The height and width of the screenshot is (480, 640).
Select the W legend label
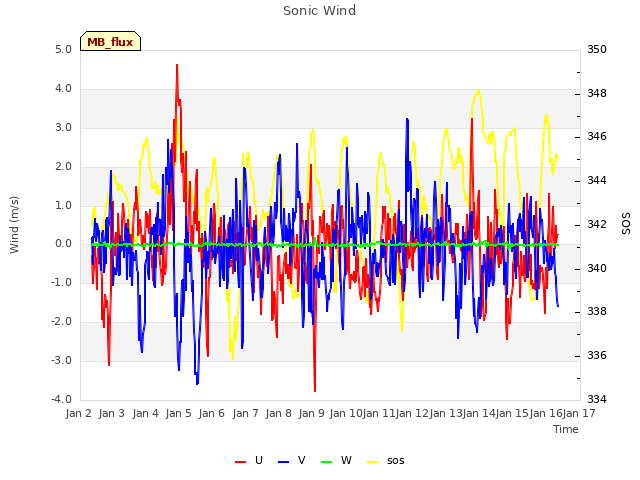[346, 460]
